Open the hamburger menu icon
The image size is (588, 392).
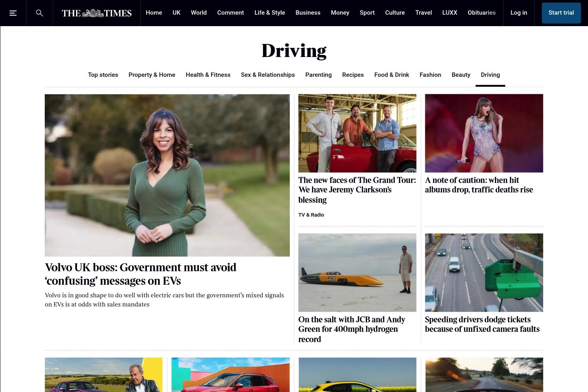(13, 13)
